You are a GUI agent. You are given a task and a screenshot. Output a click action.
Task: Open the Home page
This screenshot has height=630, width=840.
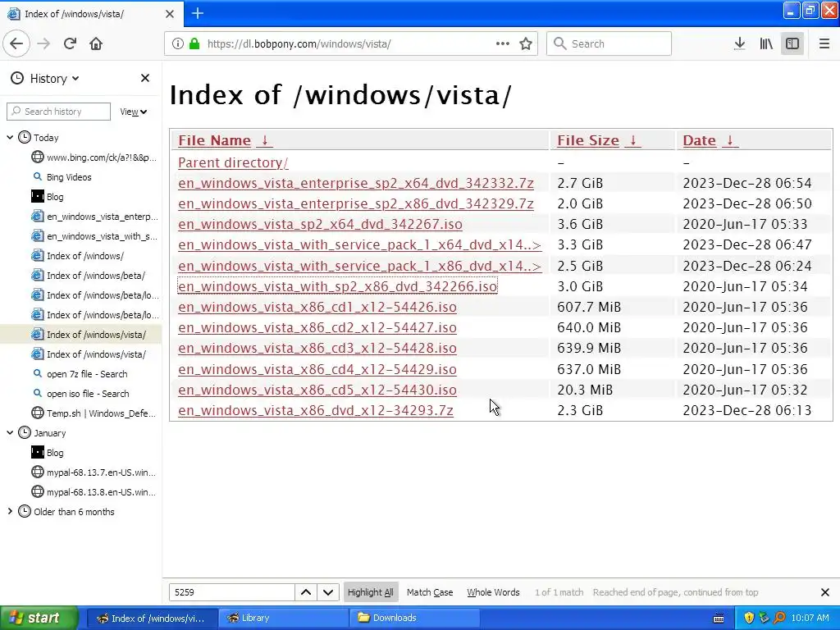(96, 43)
